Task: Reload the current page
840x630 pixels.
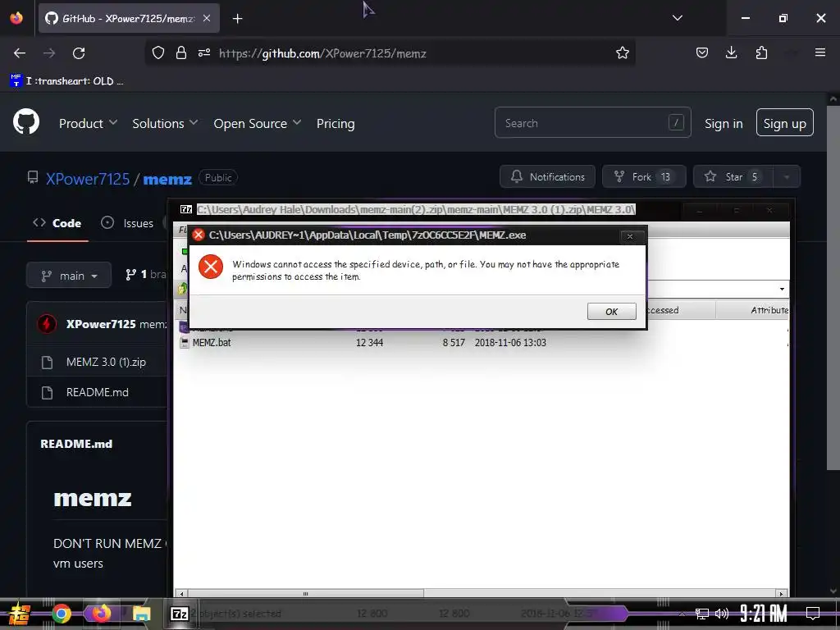Action: click(79, 53)
